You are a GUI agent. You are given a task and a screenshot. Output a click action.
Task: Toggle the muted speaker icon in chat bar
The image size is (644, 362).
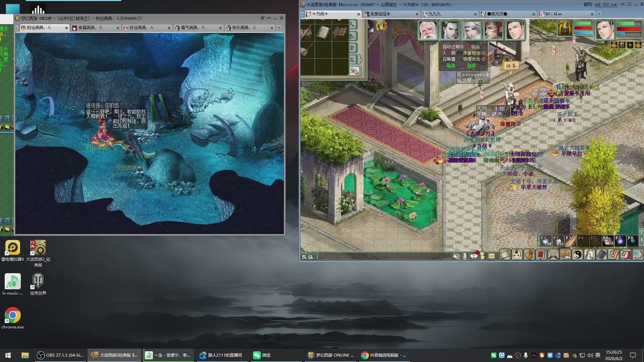456,256
